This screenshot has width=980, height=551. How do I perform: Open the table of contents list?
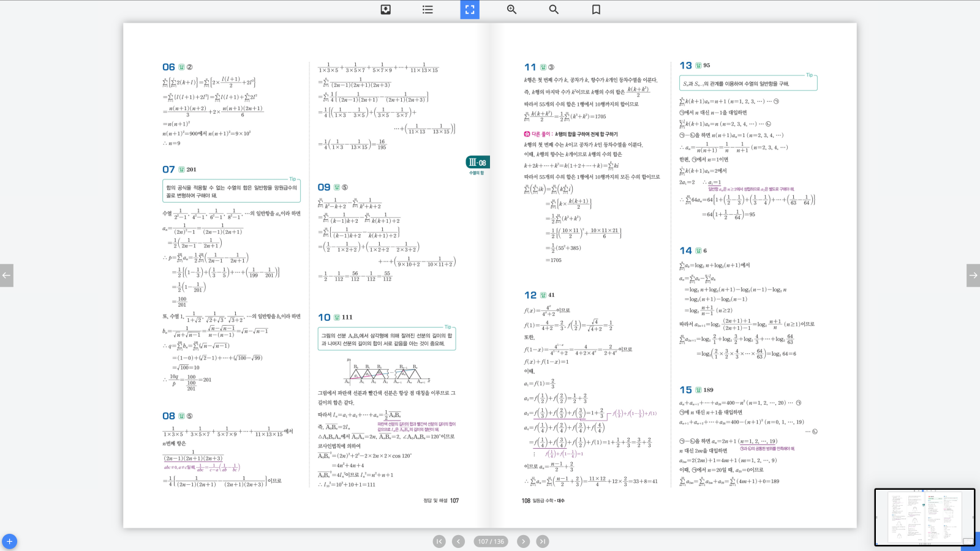tap(428, 9)
